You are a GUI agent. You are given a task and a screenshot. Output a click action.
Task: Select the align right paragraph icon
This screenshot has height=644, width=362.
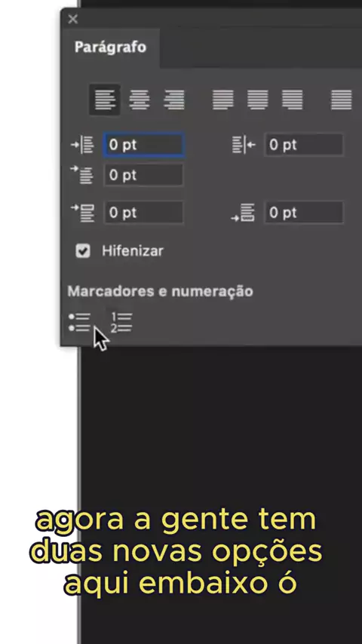(x=173, y=100)
